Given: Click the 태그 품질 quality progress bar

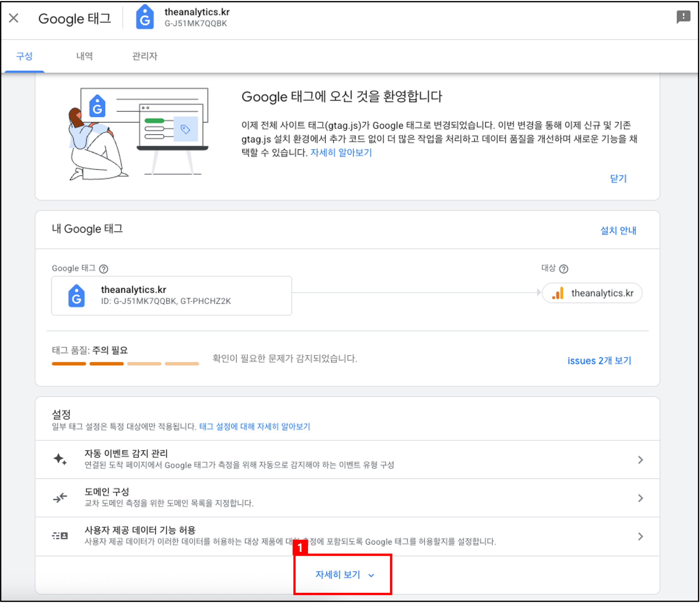Looking at the screenshot, I should click(x=125, y=364).
